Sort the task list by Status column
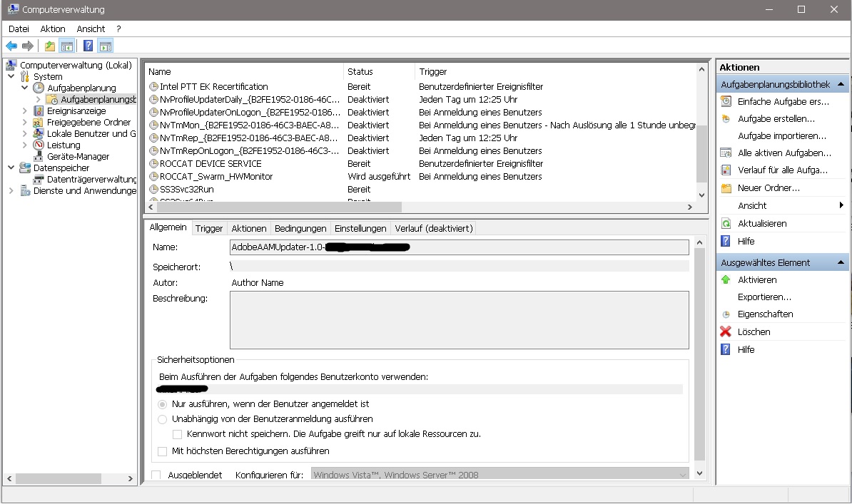This screenshot has width=852, height=504. 380,72
